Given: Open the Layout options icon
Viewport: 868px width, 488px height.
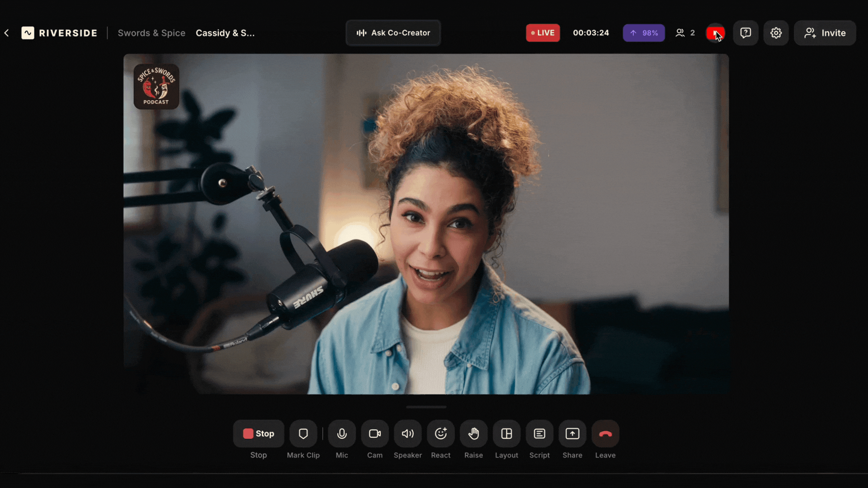Looking at the screenshot, I should pyautogui.click(x=506, y=434).
